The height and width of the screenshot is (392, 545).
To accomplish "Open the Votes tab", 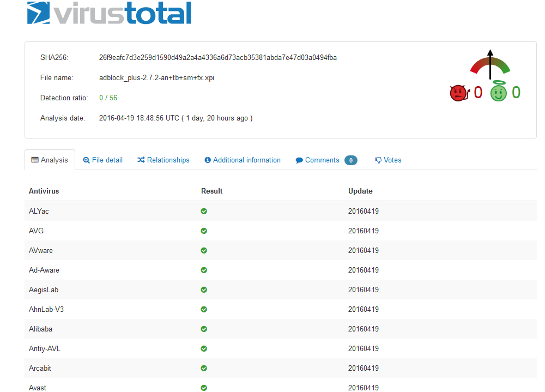I will pyautogui.click(x=388, y=160).
